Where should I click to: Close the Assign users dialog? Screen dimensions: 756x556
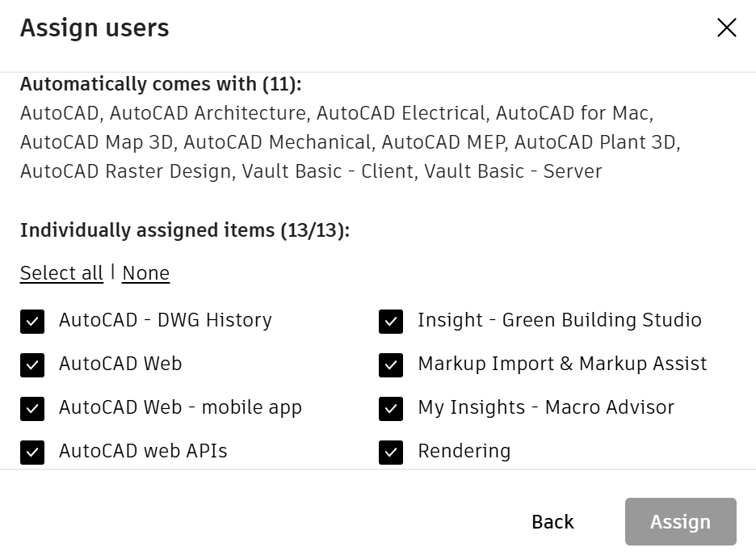[x=726, y=27]
